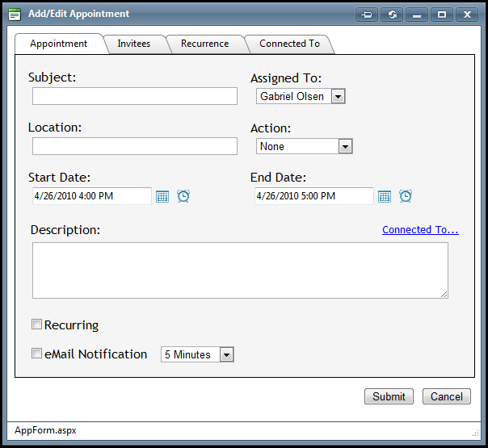Open the Start Date calendar picker

tap(162, 196)
